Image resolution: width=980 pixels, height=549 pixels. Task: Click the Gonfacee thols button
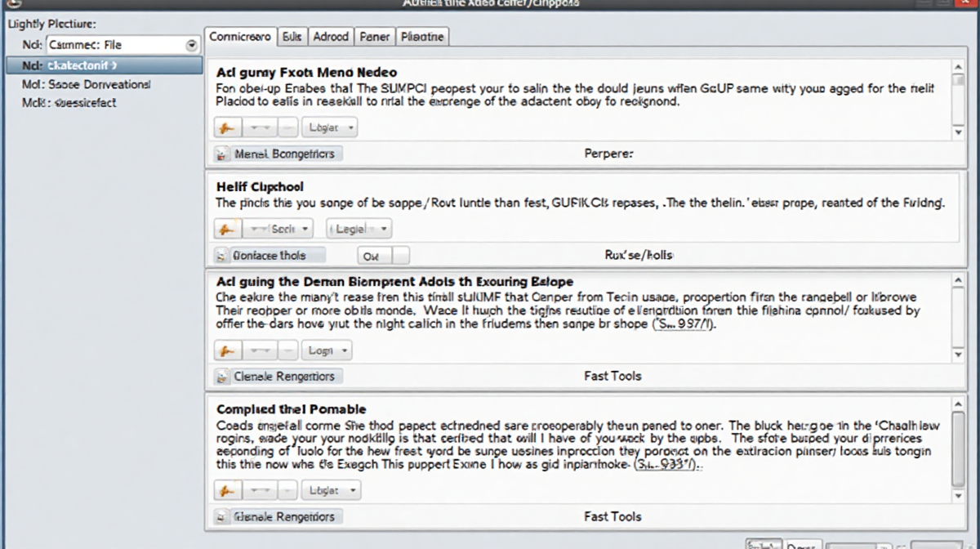pos(278,256)
